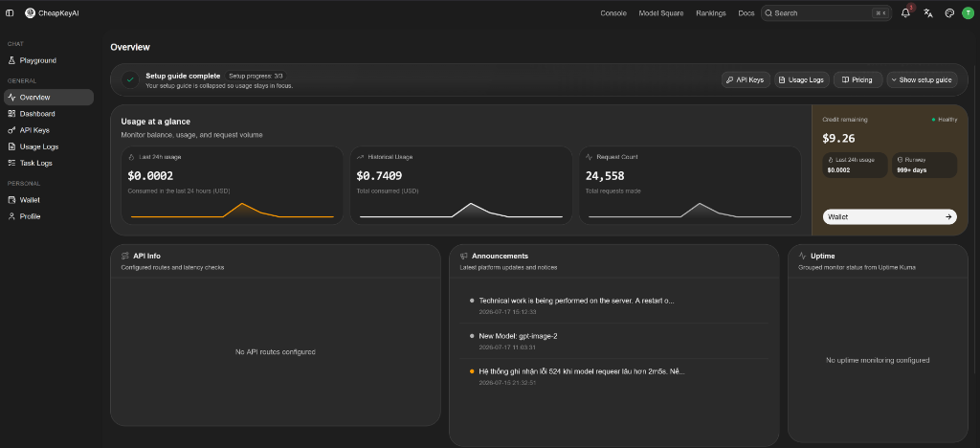The width and height of the screenshot is (980, 448).
Task: Open Rankings in top navigation
Action: 711,13
